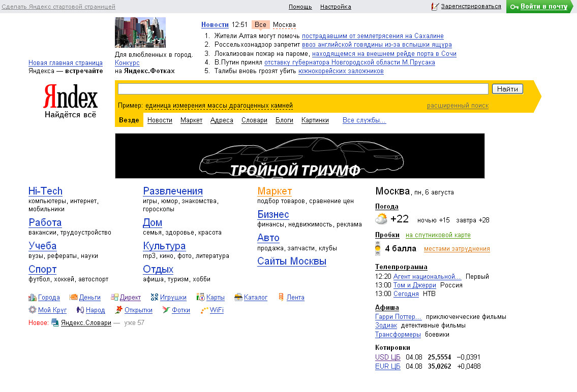Open news about Сахалин earthquake victims
The image size is (577, 392).
pos(373,36)
